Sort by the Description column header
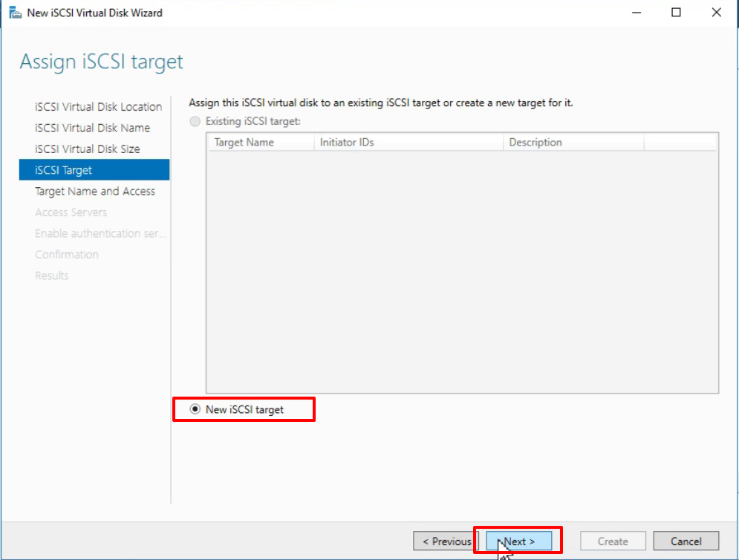739x560 pixels. [573, 143]
